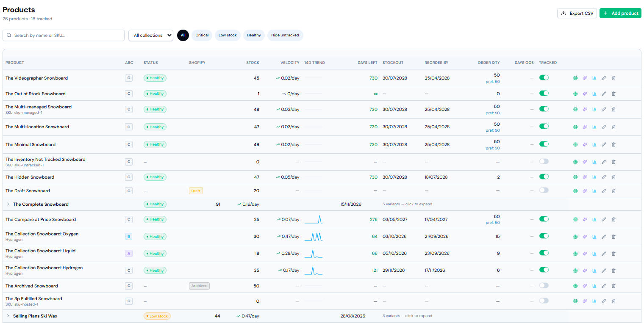Click sparkle icon for The Hidden Snowboard
The height and width of the screenshot is (323, 644).
[585, 177]
